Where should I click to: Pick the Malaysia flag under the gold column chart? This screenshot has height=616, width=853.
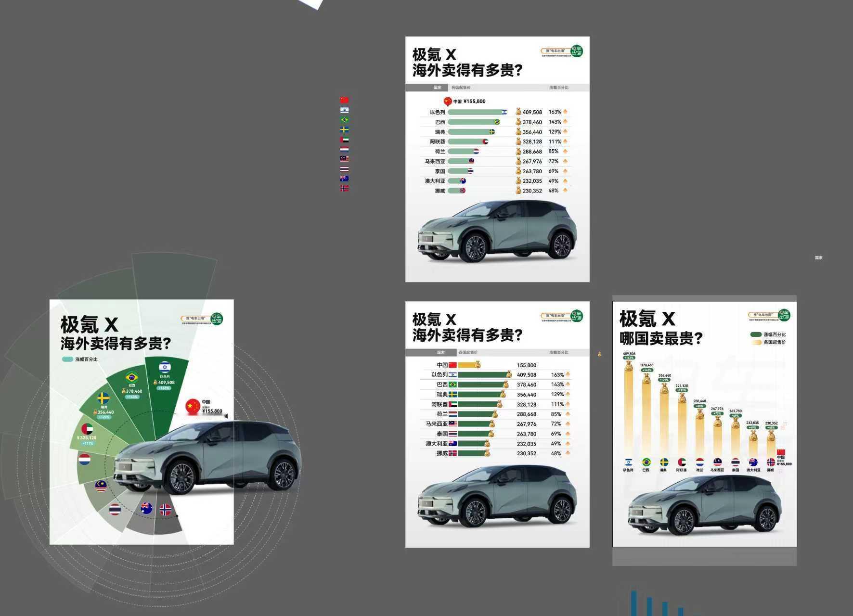tap(717, 462)
